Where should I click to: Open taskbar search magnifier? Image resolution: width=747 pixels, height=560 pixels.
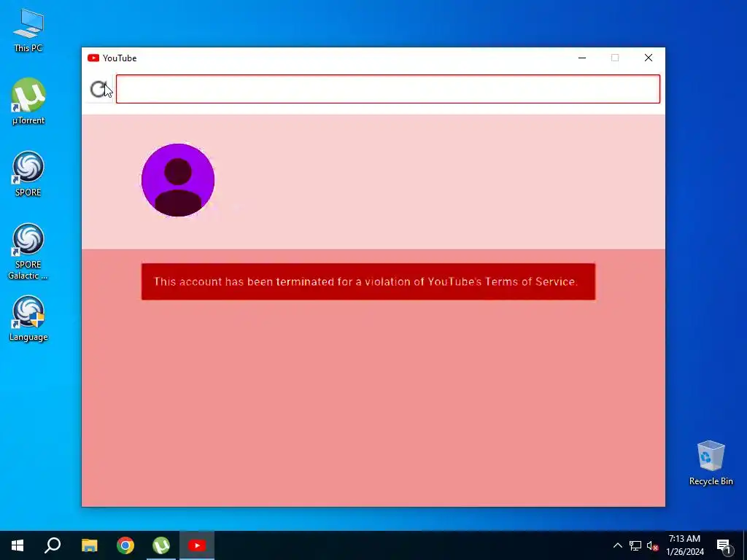click(x=53, y=545)
